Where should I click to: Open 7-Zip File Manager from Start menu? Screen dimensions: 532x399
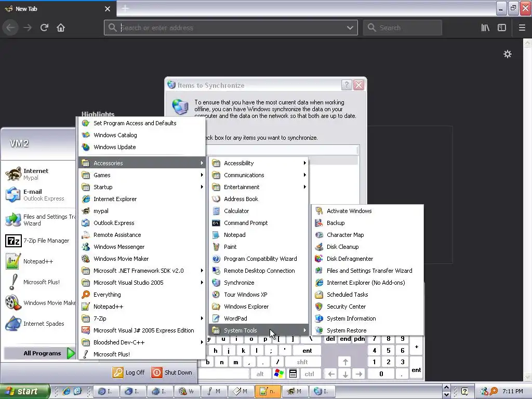click(x=38, y=241)
